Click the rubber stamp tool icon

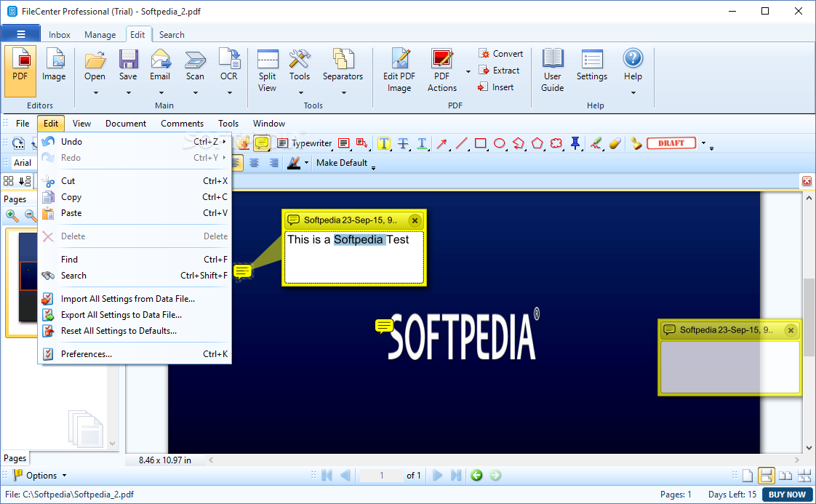tap(636, 143)
